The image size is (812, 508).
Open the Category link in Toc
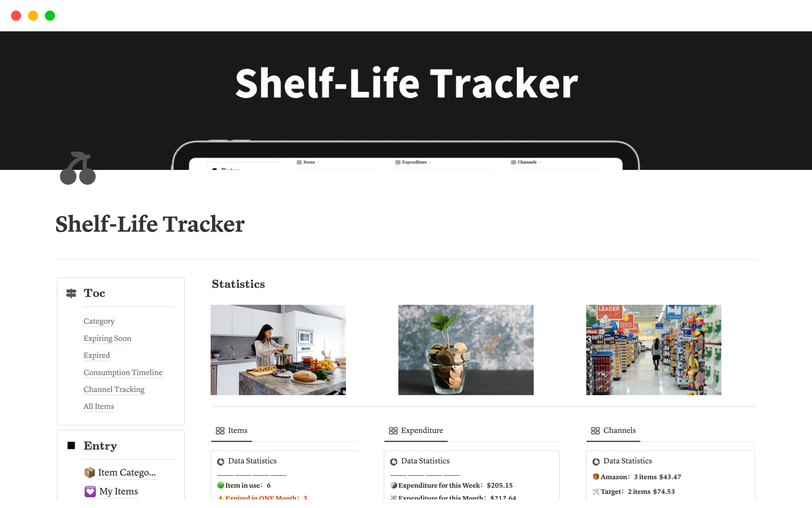(99, 321)
